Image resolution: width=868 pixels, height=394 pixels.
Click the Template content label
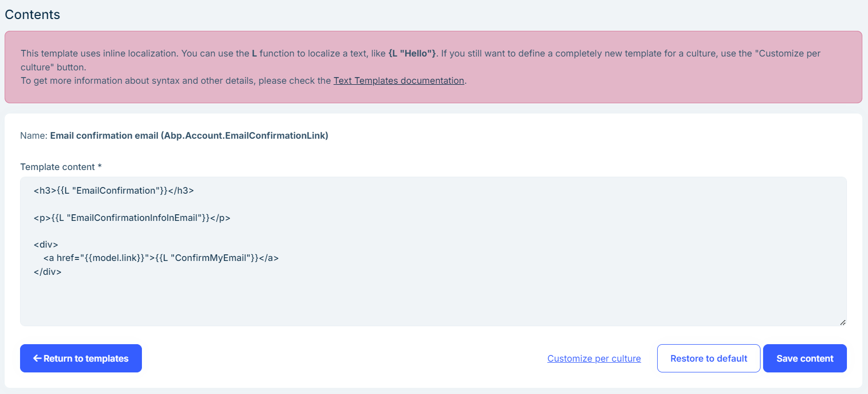(x=58, y=166)
